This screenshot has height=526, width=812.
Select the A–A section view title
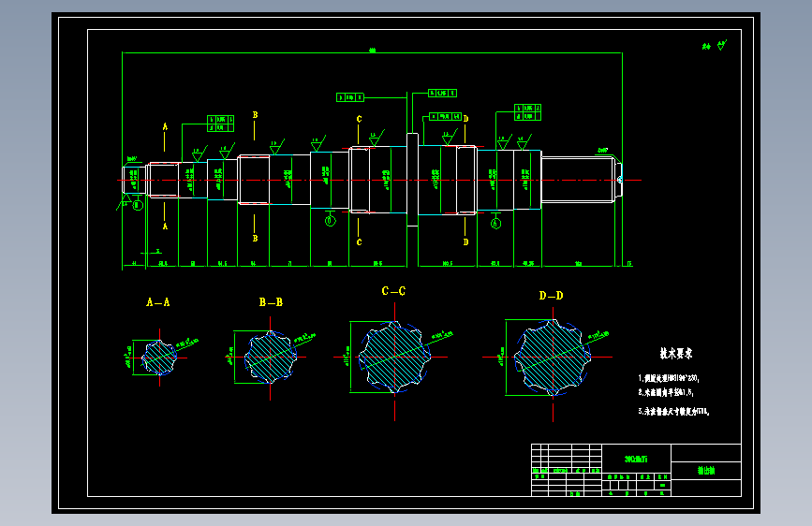click(158, 302)
